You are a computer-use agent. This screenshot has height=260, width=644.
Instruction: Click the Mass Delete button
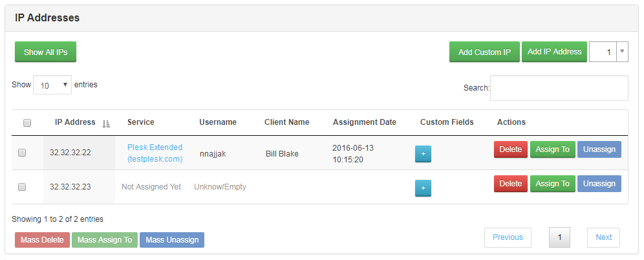pyautogui.click(x=42, y=240)
